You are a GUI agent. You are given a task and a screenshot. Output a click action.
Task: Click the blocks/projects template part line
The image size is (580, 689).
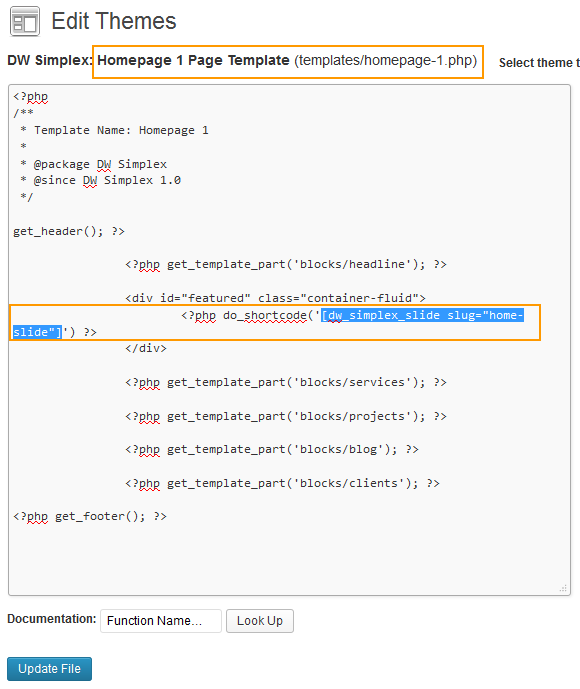286,416
